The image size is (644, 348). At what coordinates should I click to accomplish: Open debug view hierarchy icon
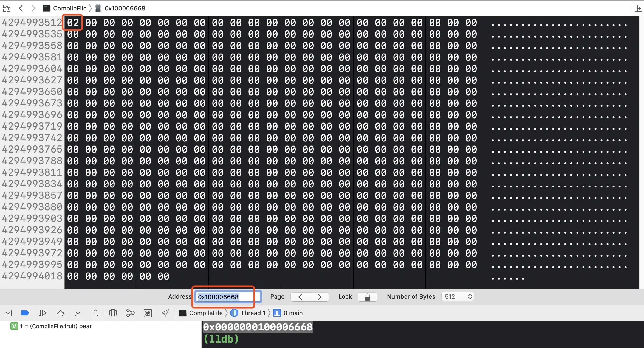pyautogui.click(x=113, y=313)
